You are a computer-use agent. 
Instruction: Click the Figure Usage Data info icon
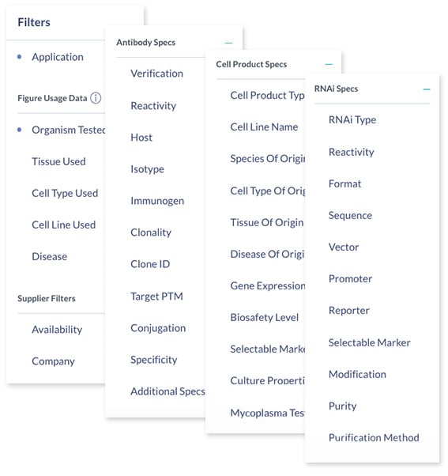pyautogui.click(x=96, y=98)
